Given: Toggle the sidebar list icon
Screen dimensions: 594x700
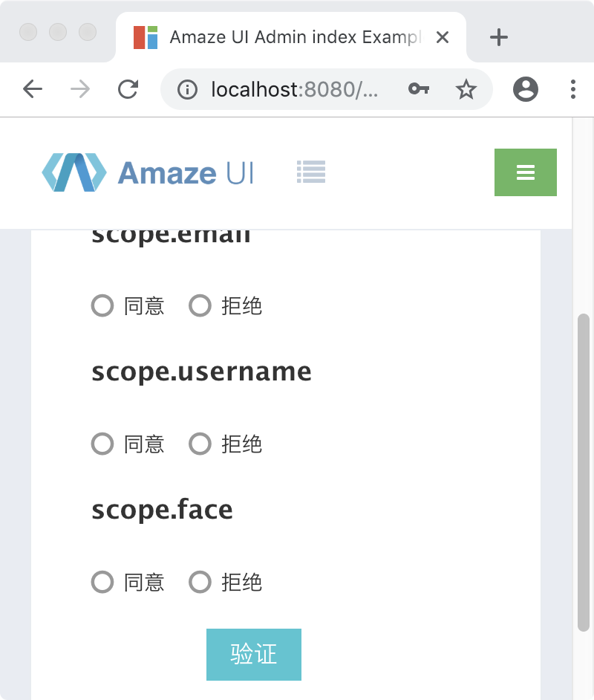Looking at the screenshot, I should (x=311, y=172).
